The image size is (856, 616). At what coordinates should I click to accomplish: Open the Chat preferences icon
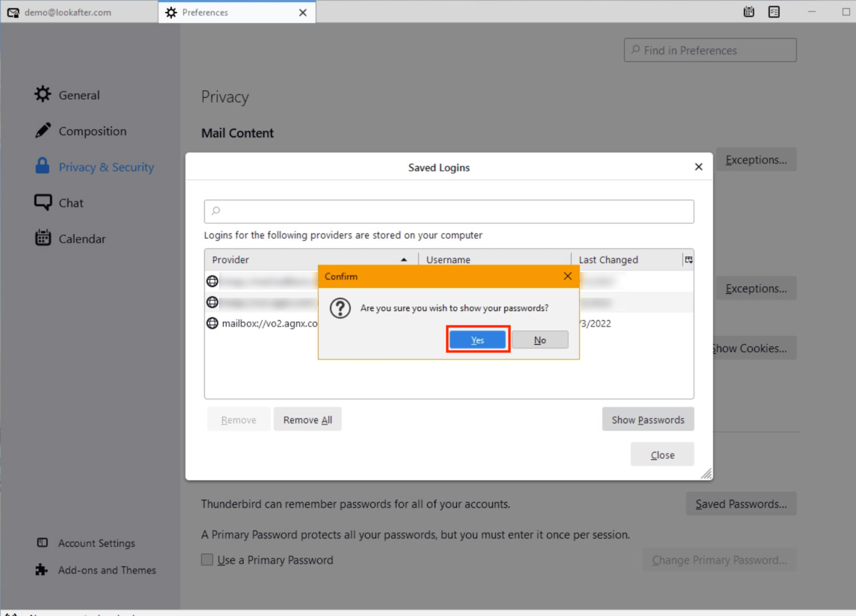tap(43, 202)
